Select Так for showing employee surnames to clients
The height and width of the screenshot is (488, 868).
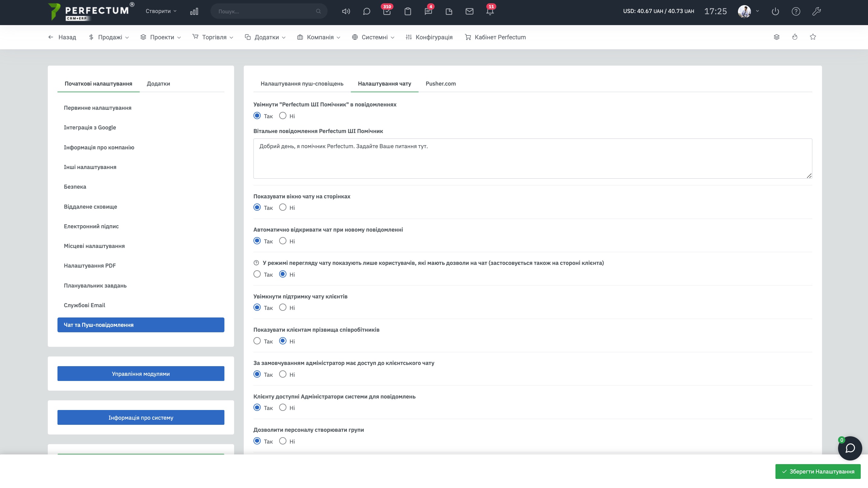click(x=257, y=341)
